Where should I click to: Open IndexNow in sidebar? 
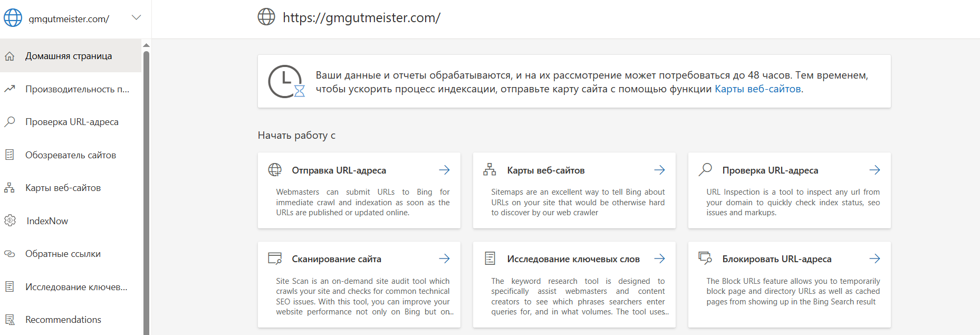71,221
